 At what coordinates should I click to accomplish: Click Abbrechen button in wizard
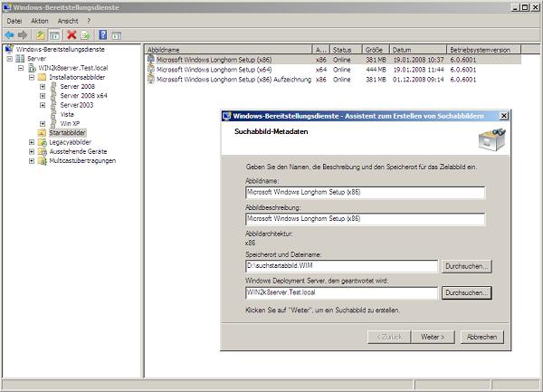(x=481, y=337)
